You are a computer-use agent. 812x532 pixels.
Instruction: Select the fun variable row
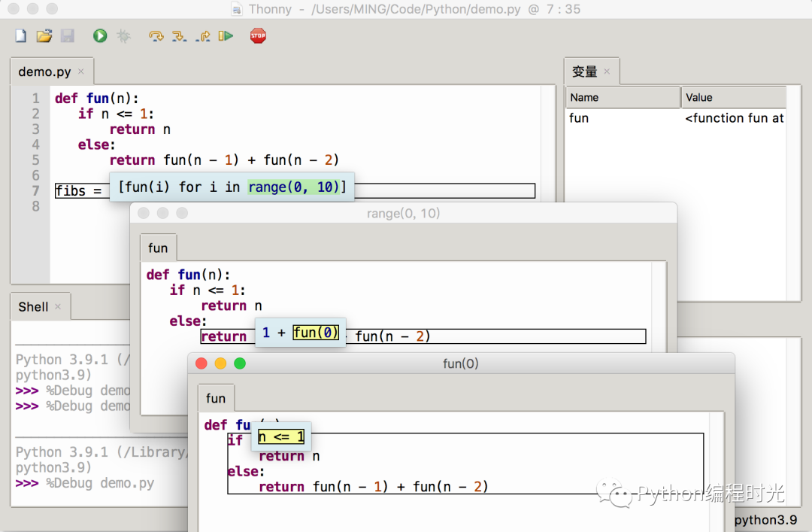point(677,118)
